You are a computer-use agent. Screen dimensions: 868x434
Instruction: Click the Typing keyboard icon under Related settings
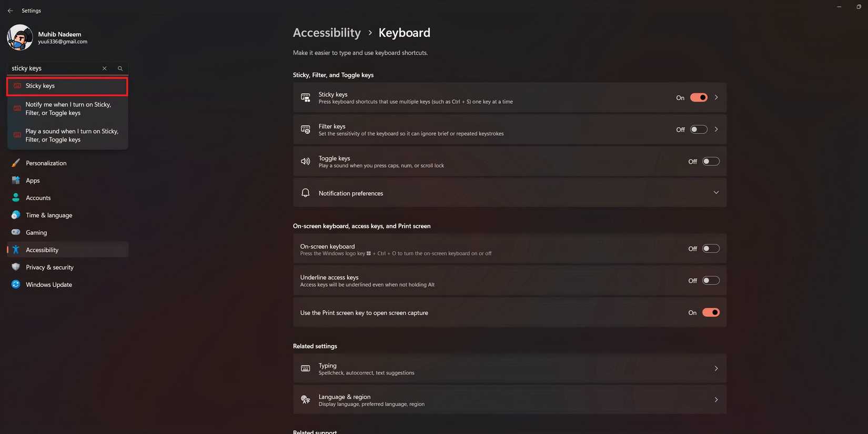tap(305, 368)
